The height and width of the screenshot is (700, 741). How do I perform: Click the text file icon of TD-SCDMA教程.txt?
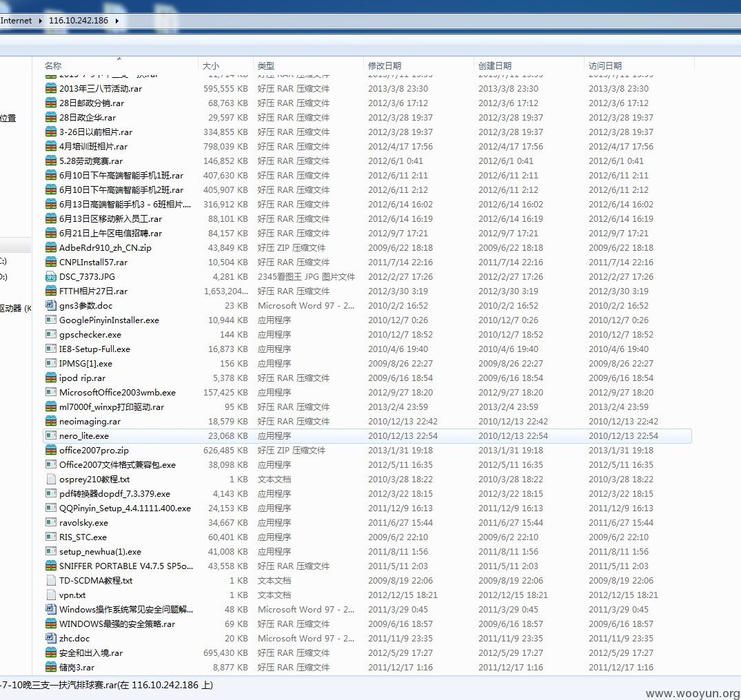coord(50,581)
